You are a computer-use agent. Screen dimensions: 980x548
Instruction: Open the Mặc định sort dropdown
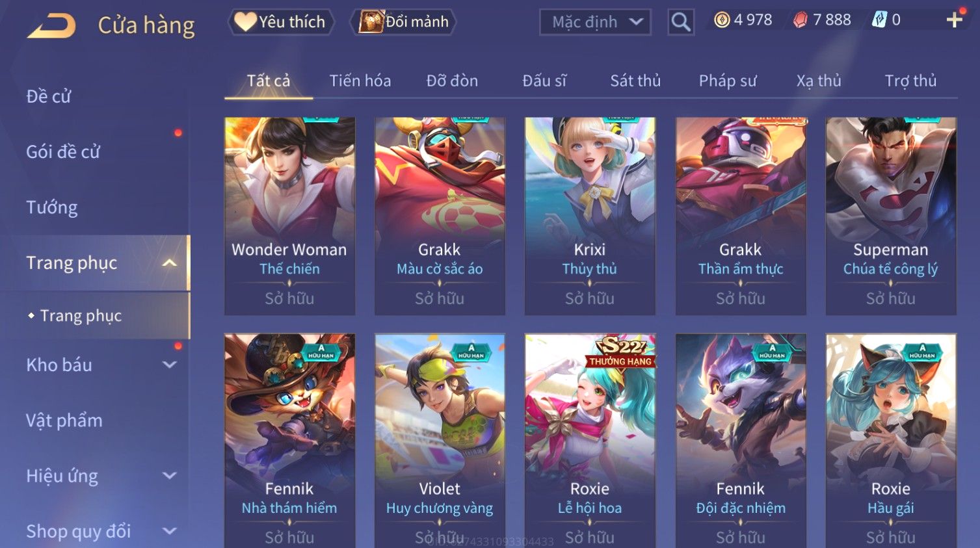tap(595, 22)
